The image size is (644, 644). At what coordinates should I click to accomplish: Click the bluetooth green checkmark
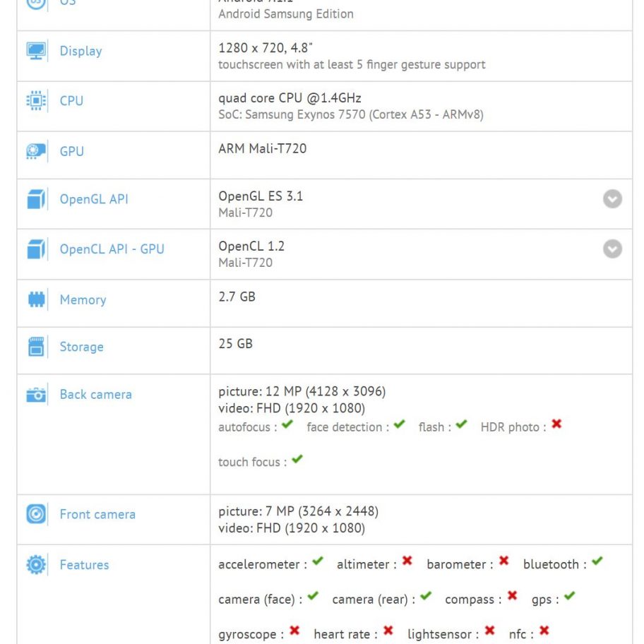click(597, 562)
